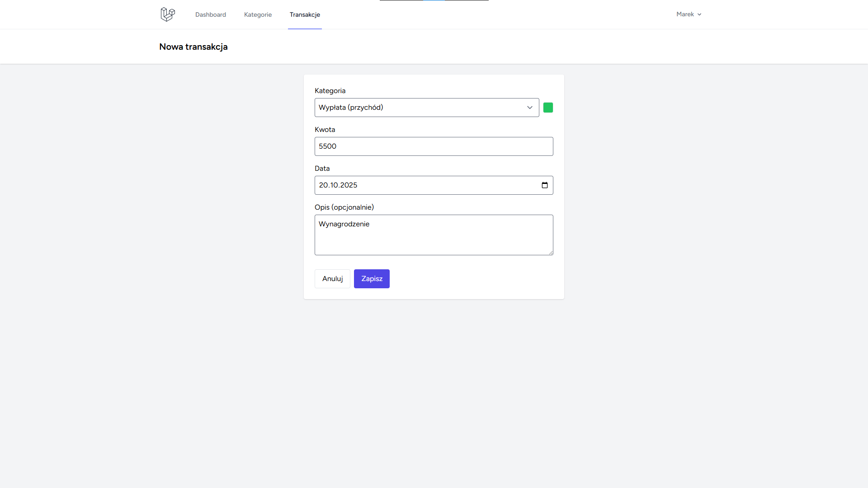Click the Kwota field label
This screenshot has width=868, height=488.
coord(325,130)
